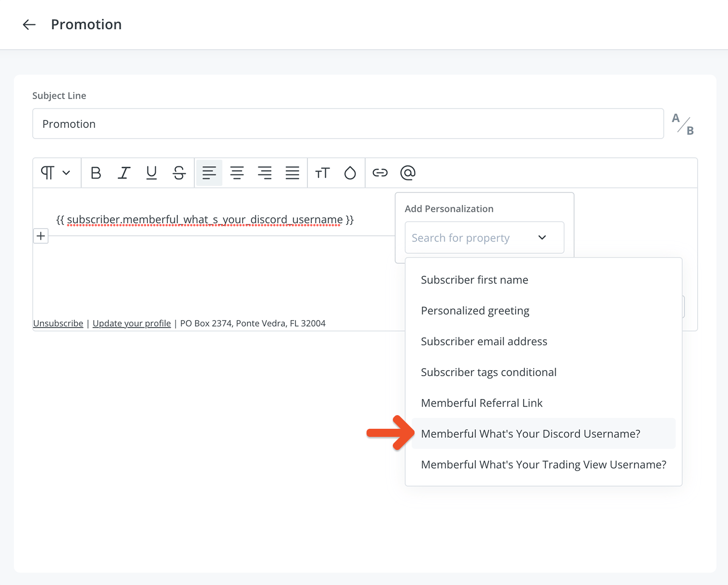This screenshot has height=585, width=728.
Task: Click the Subject Line label
Action: (59, 96)
